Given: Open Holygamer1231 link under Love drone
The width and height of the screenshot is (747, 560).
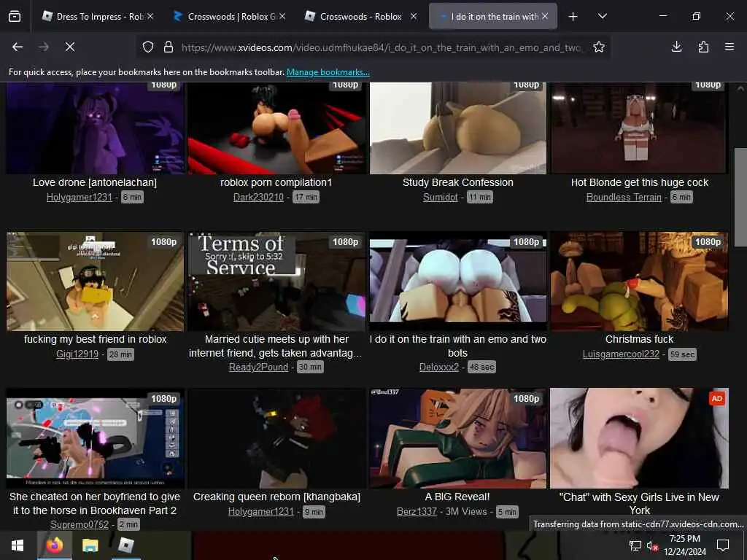Looking at the screenshot, I should coord(79,197).
